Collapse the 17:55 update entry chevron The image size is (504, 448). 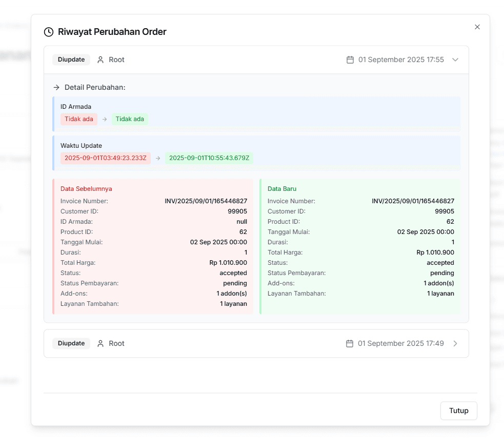pyautogui.click(x=455, y=60)
